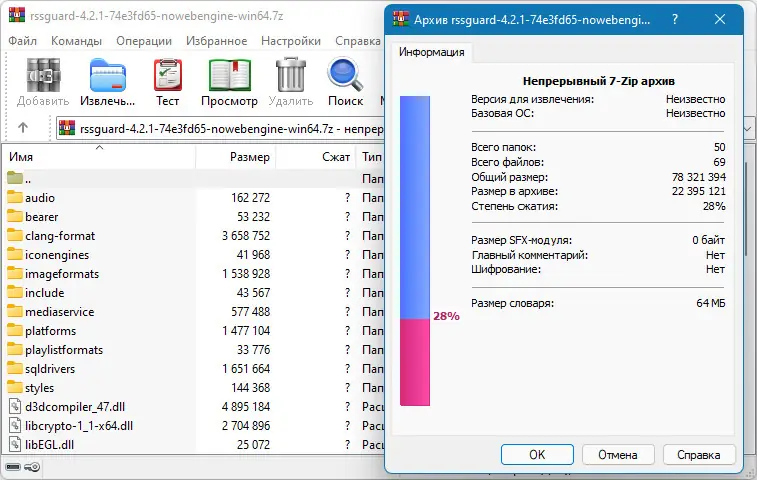Screen dimensions: 757x480
Task: Click the archive icon in address bar
Action: pos(67,128)
